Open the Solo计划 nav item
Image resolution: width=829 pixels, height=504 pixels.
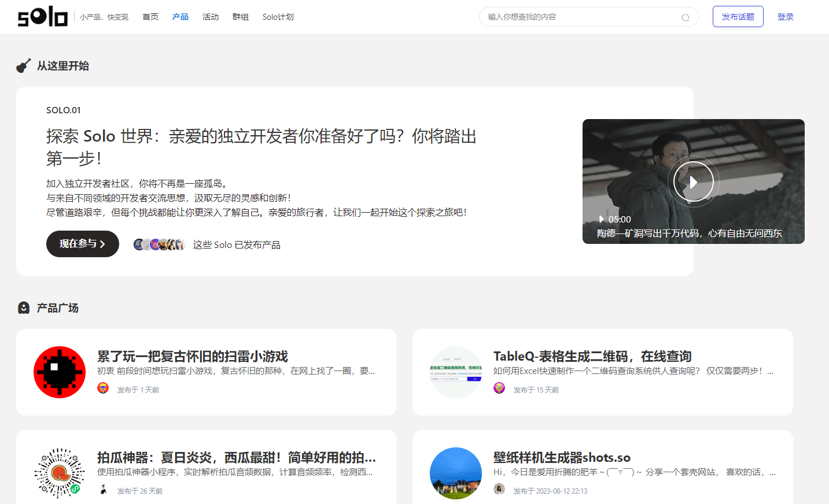click(278, 17)
